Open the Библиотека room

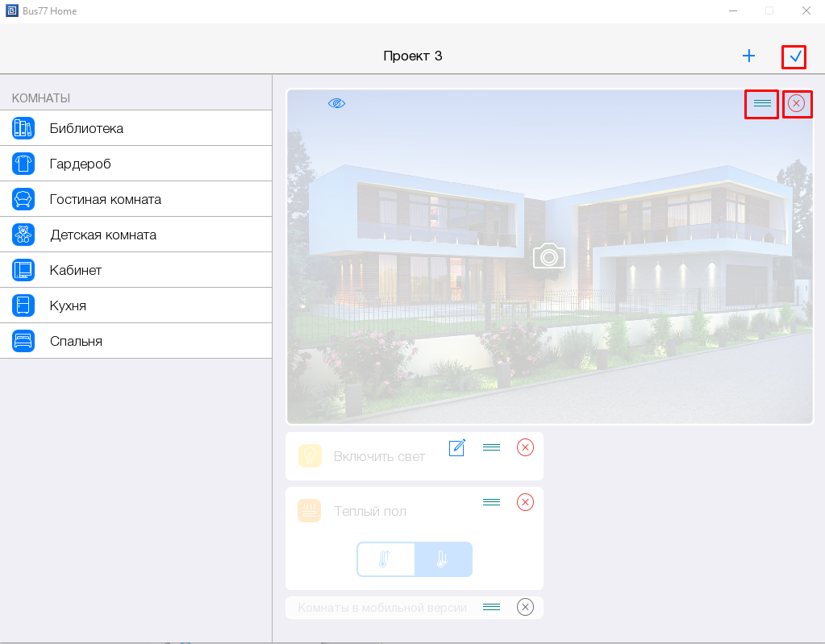[x=86, y=128]
